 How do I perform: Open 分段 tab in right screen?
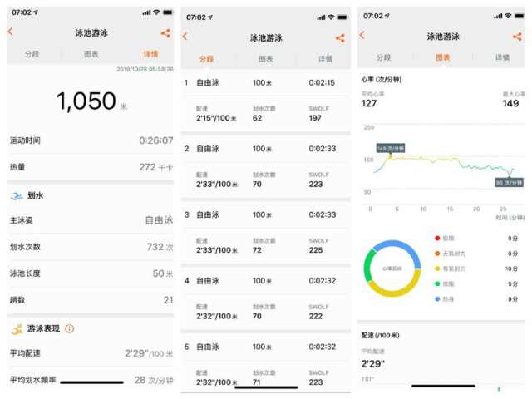point(384,57)
